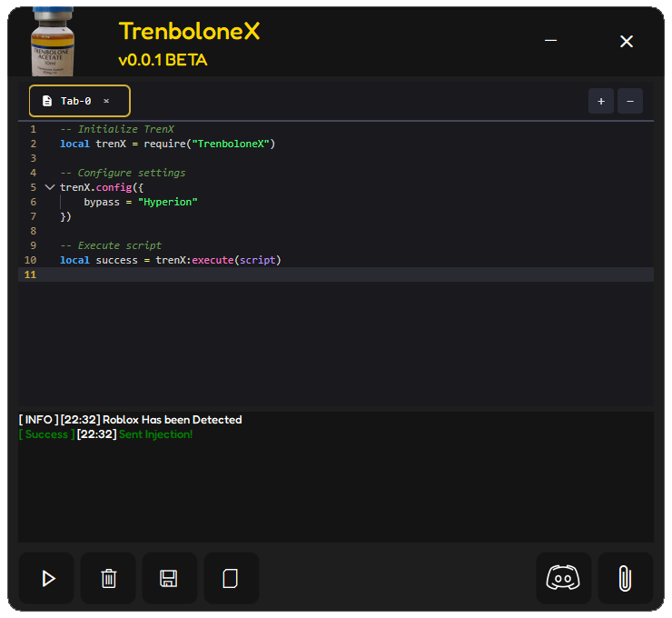
Task: Collapse the trenX.config code block chevron
Action: pyautogui.click(x=49, y=187)
